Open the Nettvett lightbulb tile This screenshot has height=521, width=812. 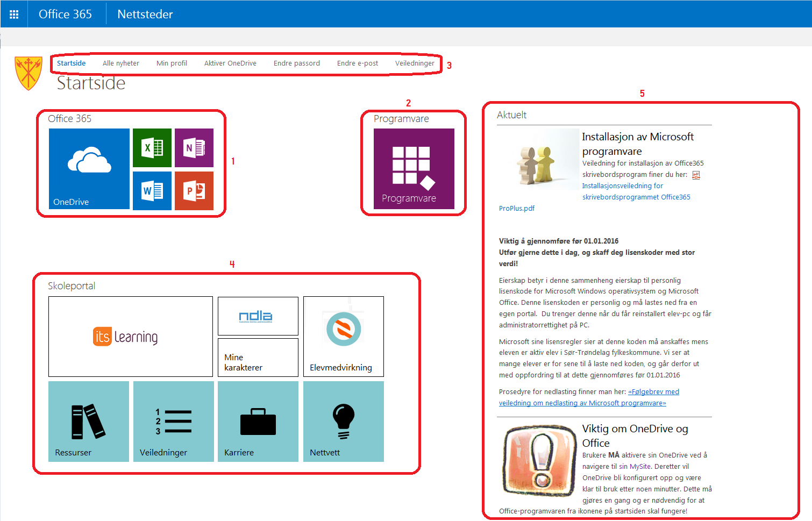click(x=344, y=422)
